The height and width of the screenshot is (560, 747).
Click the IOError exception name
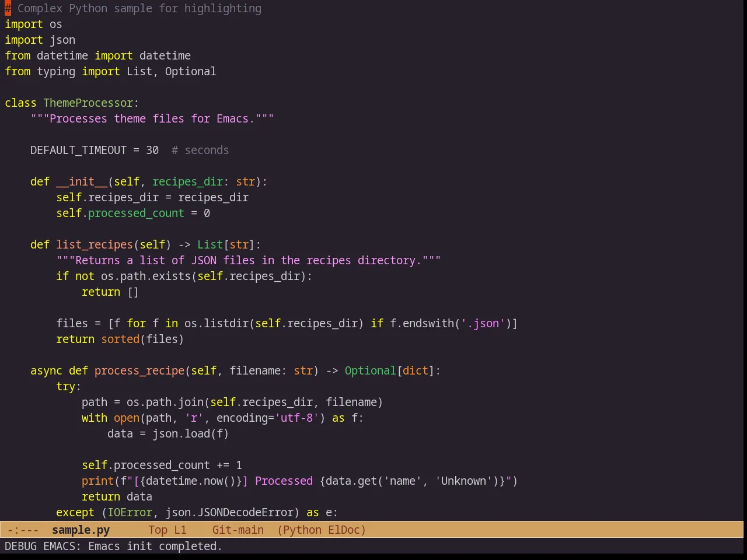(x=130, y=512)
